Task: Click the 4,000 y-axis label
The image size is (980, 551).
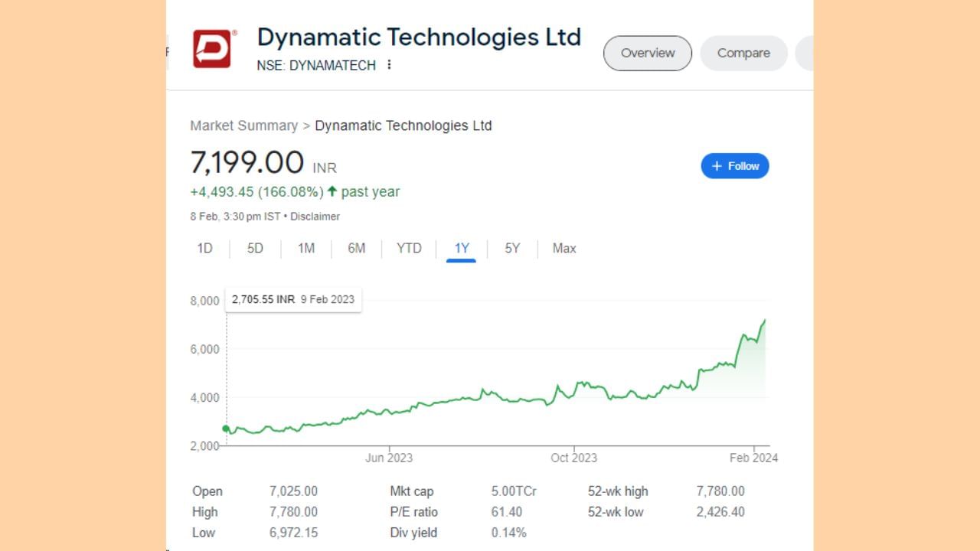Action: tap(204, 397)
